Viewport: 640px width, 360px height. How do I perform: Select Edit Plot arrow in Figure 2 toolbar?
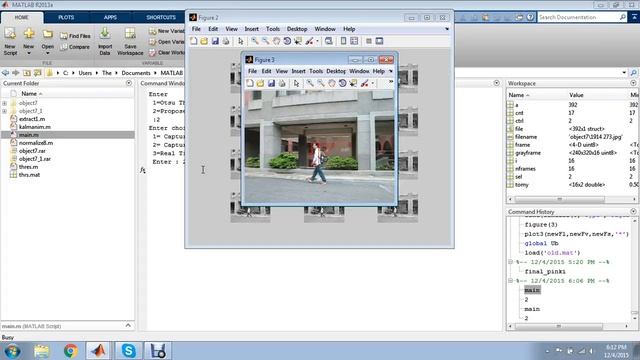(240, 41)
